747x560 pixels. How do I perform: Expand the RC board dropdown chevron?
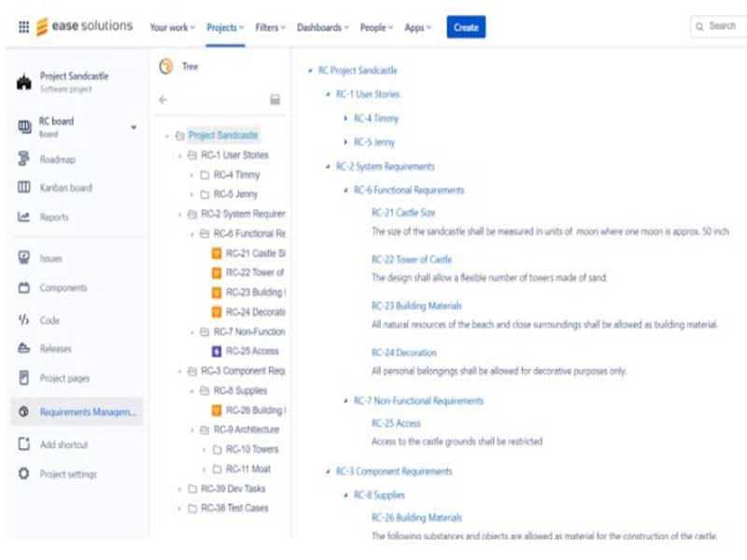(134, 127)
